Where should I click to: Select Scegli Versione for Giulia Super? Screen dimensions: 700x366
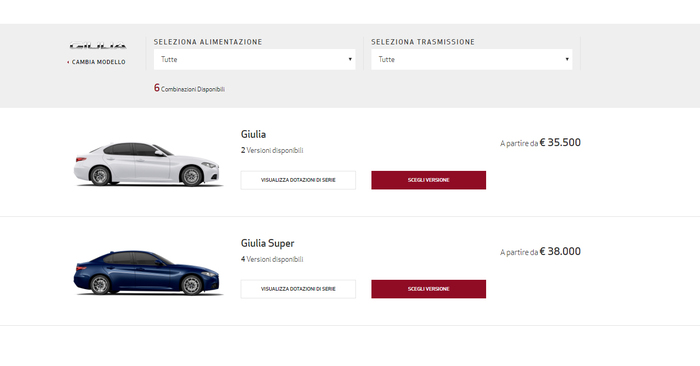(429, 289)
